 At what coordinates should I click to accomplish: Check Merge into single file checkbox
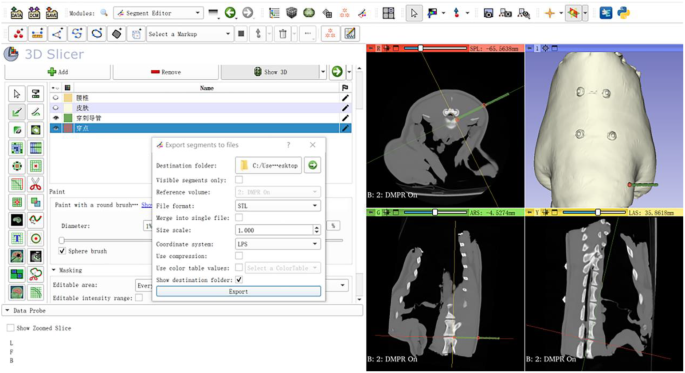click(x=239, y=218)
